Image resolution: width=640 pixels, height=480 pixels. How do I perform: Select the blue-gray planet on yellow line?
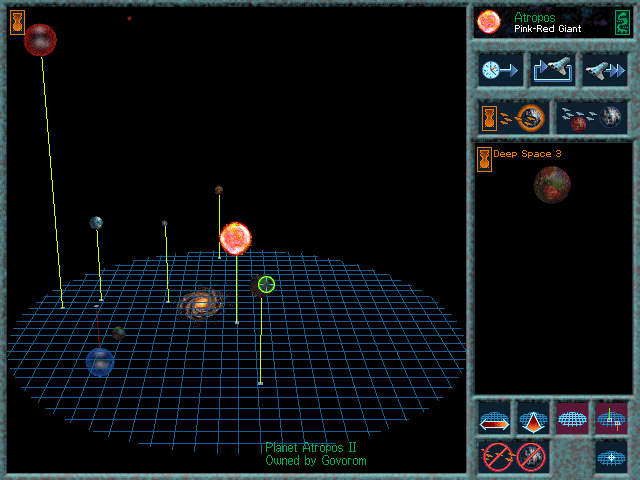tap(96, 223)
